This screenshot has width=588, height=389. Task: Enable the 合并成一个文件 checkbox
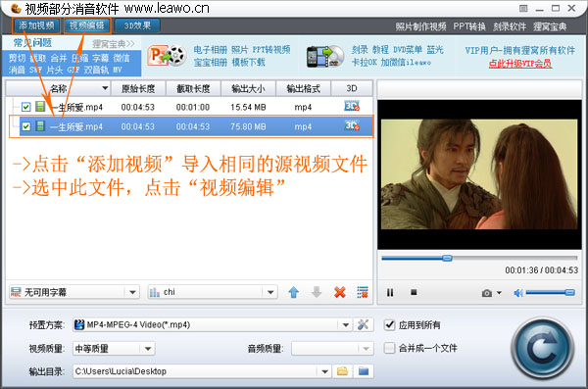click(390, 348)
